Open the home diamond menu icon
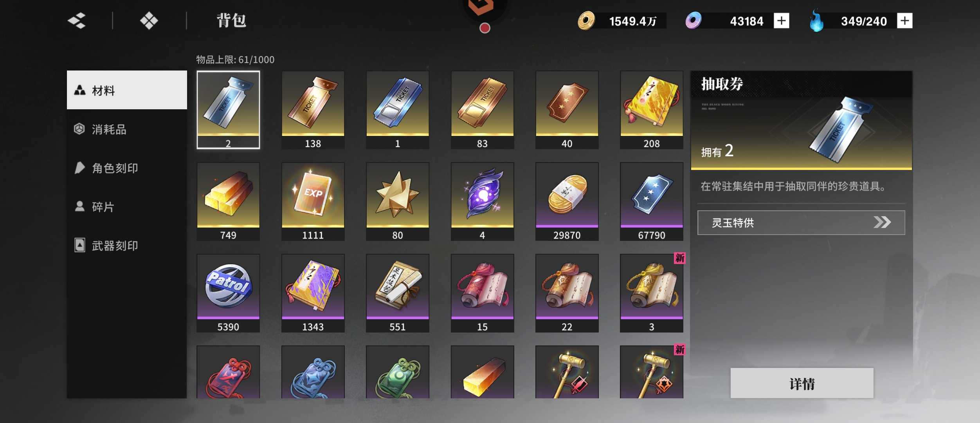The height and width of the screenshot is (423, 980). pos(149,20)
